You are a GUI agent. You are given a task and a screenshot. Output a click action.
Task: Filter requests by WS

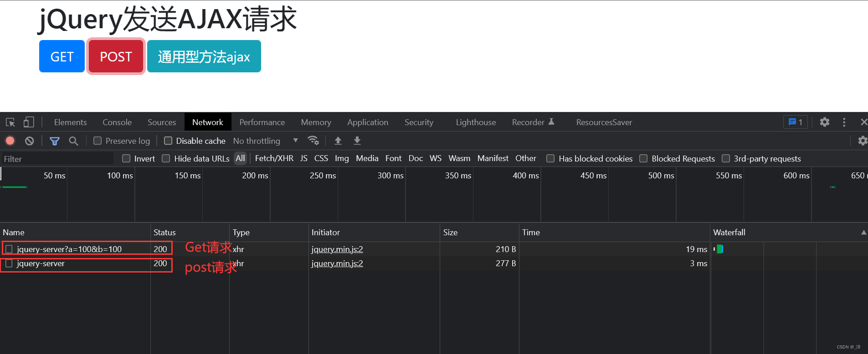pos(436,158)
